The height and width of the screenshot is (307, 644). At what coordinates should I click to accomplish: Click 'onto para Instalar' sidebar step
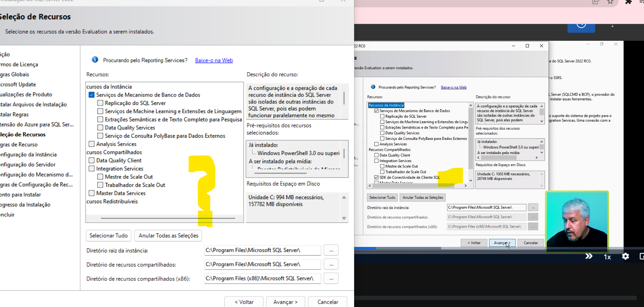(x=20, y=194)
